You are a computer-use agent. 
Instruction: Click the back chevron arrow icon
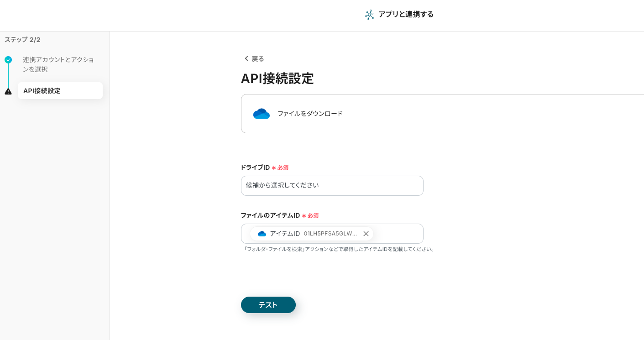click(246, 58)
